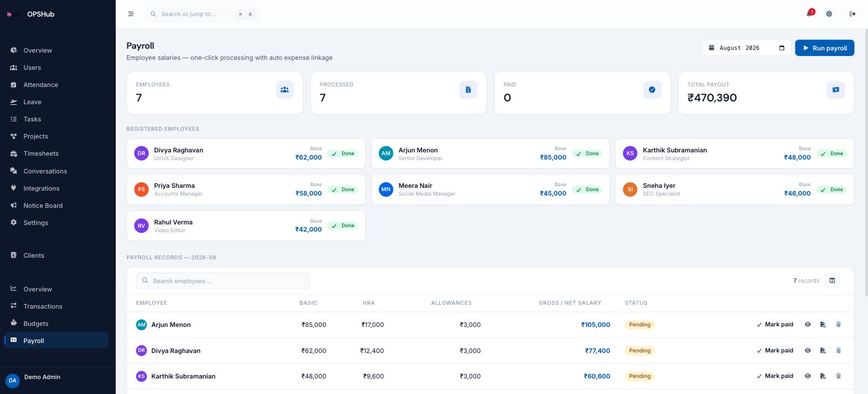Select the Priya Sharma employee card
Viewport: 868px width, 394px height.
click(x=246, y=190)
